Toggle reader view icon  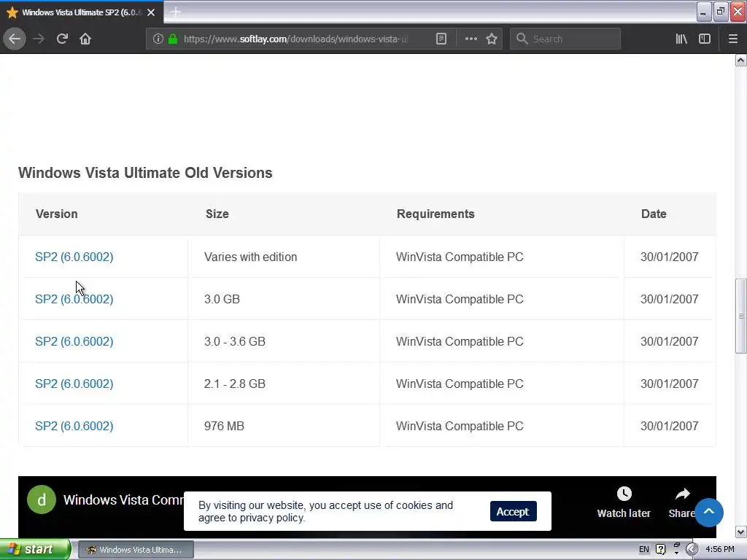441,39
